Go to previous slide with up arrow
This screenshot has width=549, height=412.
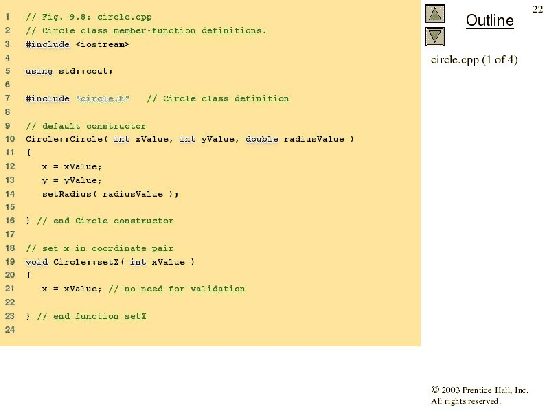pos(435,14)
